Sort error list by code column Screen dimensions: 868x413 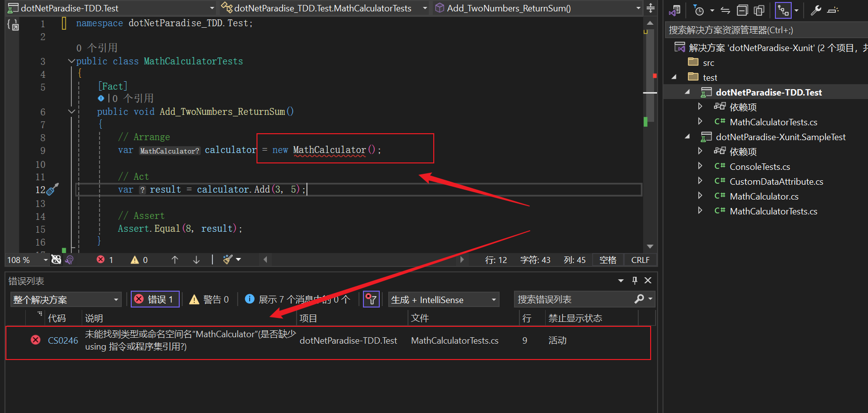[57, 318]
